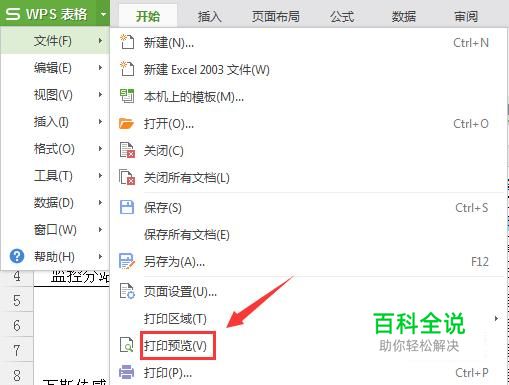
Task: Open the 视图(V) menu
Action: pos(55,95)
